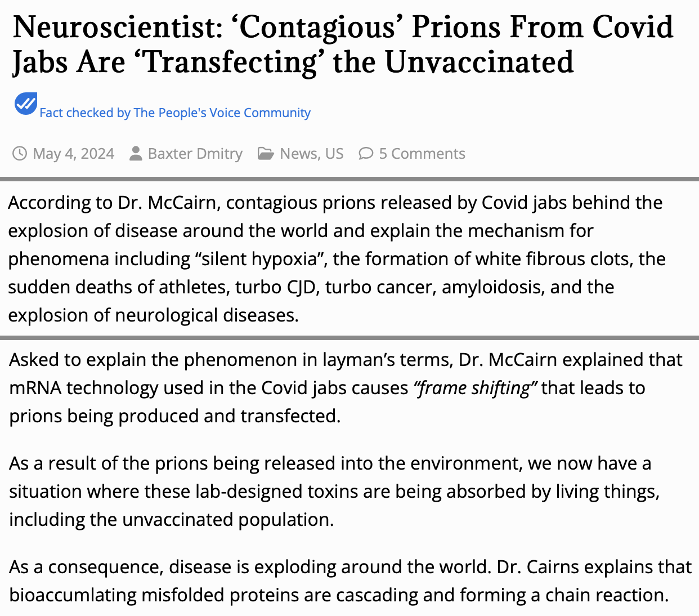Screen dimensions: 699x616
Task: Click the paragraph beginning 'As a consequence, disease'
Action: (349, 581)
